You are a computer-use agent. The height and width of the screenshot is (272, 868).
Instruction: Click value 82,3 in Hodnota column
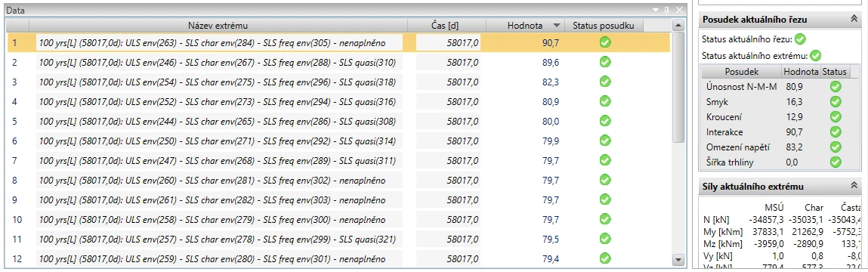tap(550, 82)
